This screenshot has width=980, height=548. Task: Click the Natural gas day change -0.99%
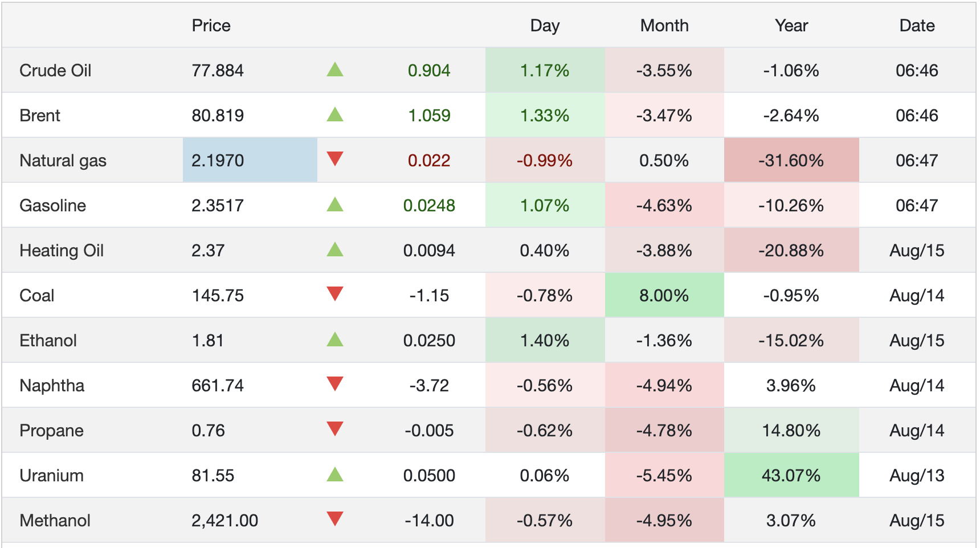tap(545, 161)
